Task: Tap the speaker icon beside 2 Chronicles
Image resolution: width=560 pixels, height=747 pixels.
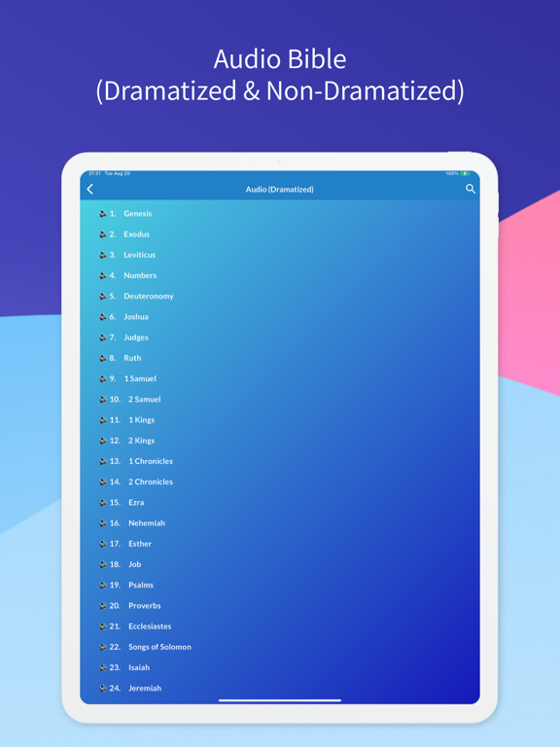Action: coord(102,482)
